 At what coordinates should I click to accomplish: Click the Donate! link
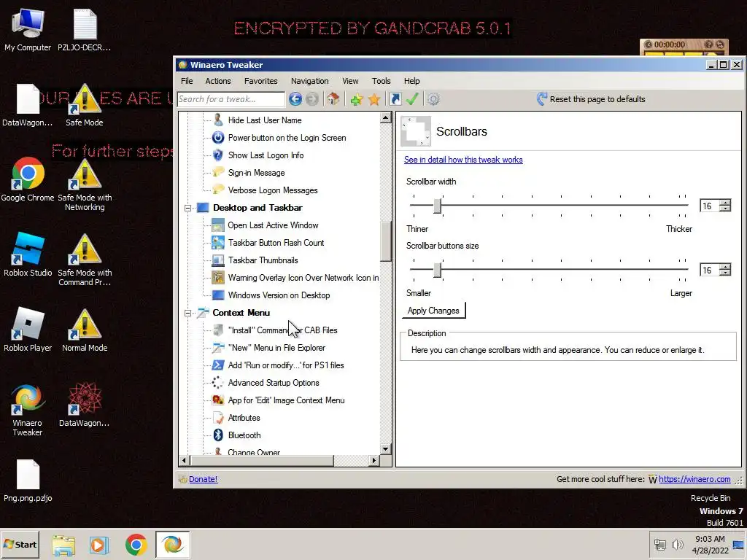pyautogui.click(x=203, y=479)
